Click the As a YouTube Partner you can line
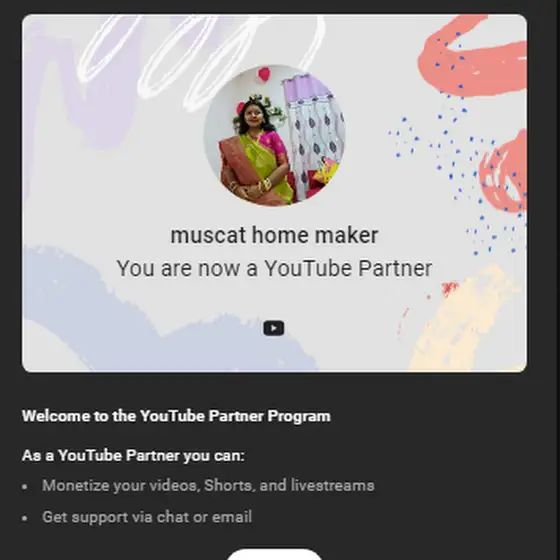 pos(133,455)
